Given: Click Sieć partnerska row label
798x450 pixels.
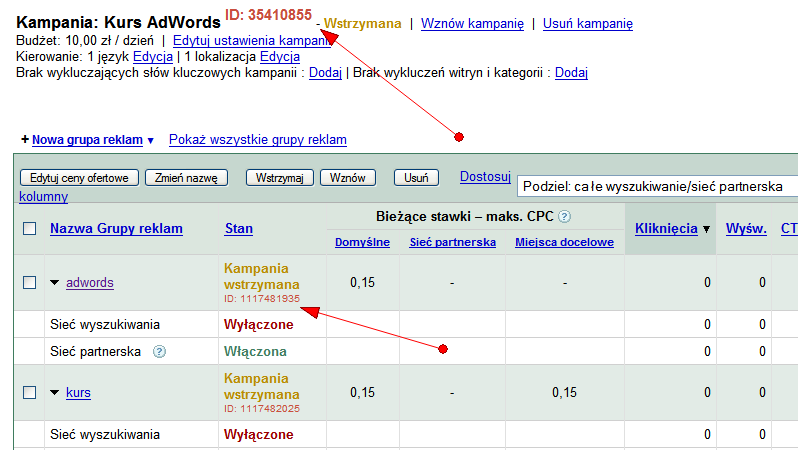Looking at the screenshot, I should [95, 352].
